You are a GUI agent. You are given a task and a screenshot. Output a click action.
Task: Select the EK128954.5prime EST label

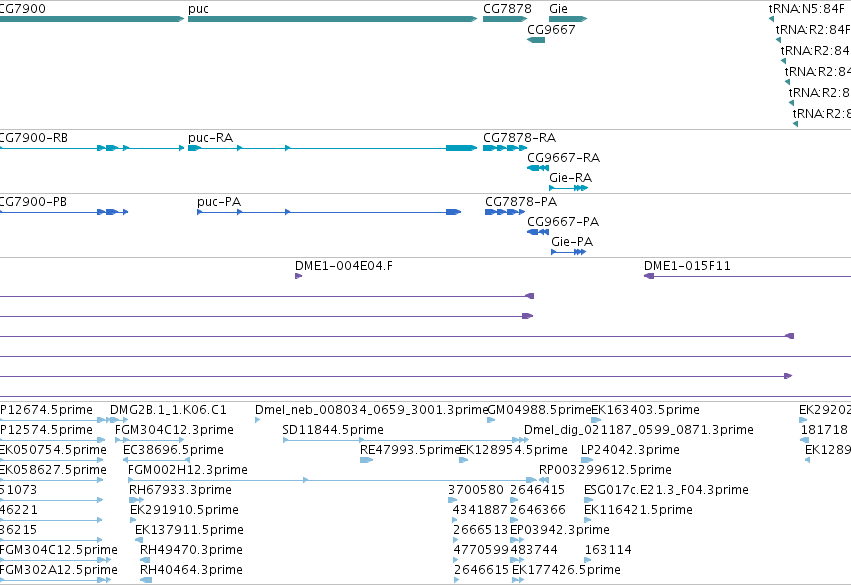pyautogui.click(x=513, y=450)
